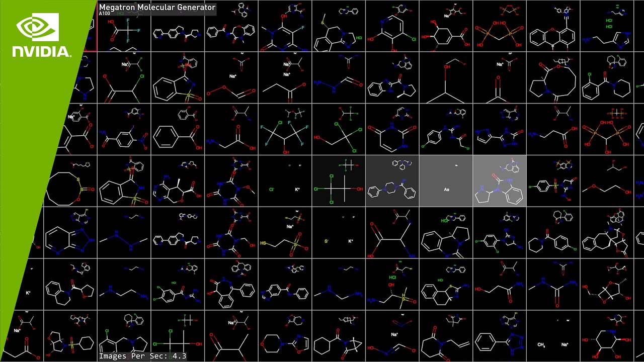
Task: Click the brightest highlighted tile with benzimidazolone molecule
Action: click(x=500, y=181)
